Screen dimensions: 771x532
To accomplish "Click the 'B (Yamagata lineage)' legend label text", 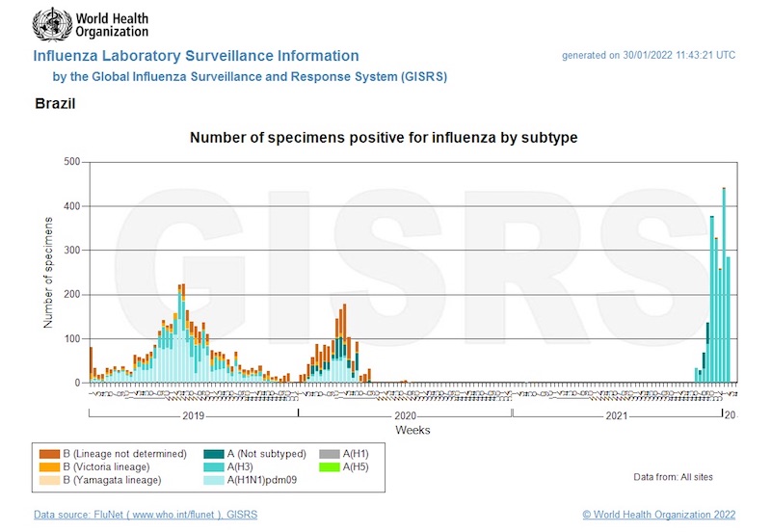I will 112,480.
